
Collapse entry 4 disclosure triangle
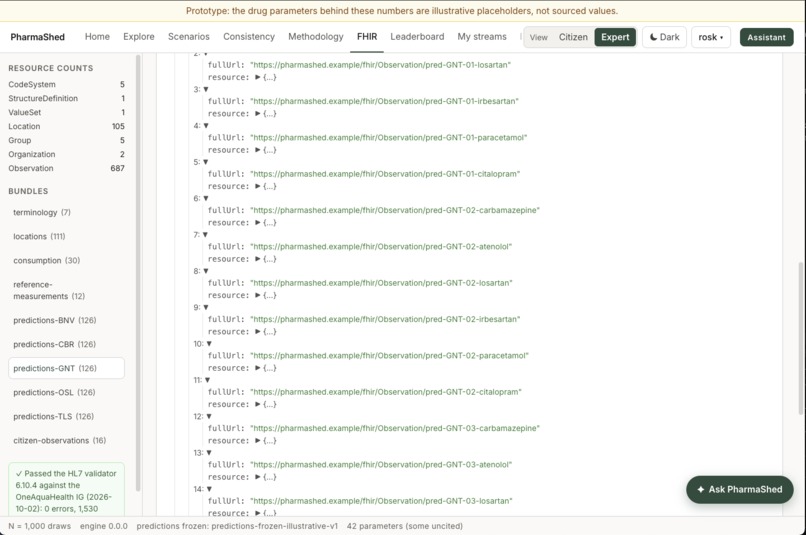tap(206, 126)
